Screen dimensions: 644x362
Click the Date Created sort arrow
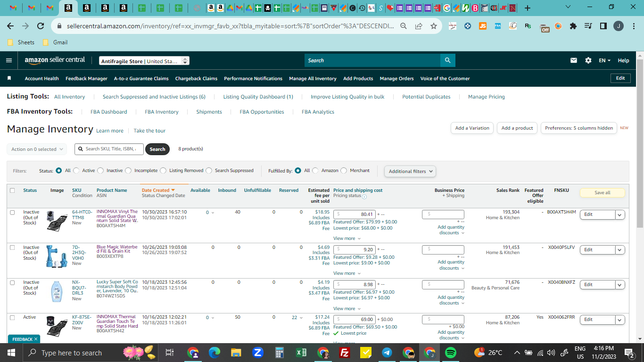coord(173,190)
